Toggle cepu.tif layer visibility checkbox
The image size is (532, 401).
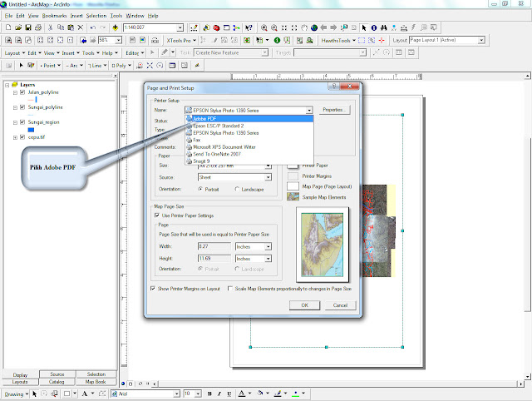(x=22, y=136)
